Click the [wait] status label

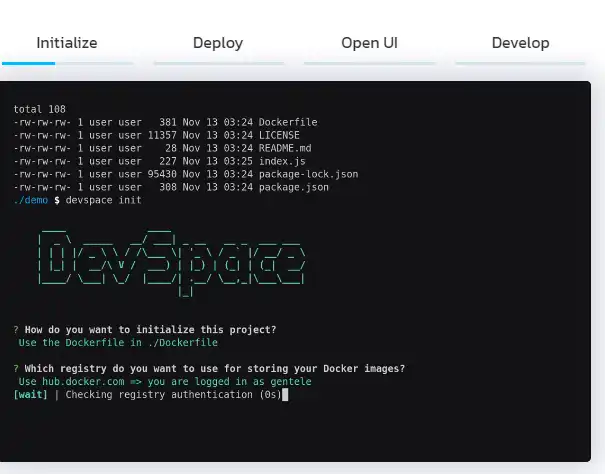30,395
